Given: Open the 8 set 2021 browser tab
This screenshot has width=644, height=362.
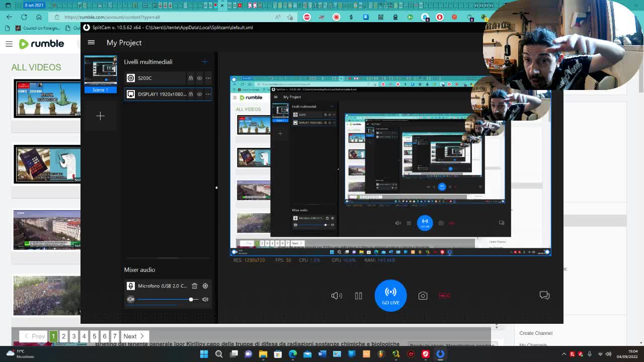Looking at the screenshot, I should pos(34,5).
